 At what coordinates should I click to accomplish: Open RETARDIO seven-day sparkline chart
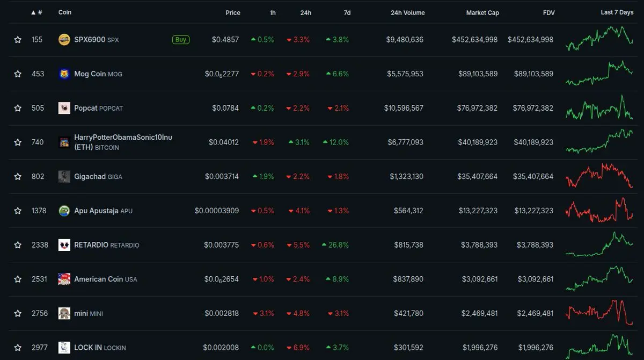pos(599,244)
